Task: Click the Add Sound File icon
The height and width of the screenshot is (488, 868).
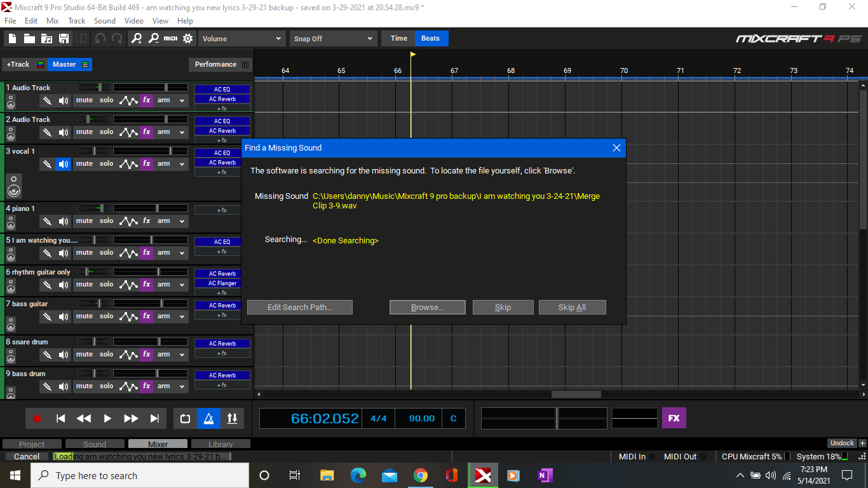Action: pyautogui.click(x=46, y=39)
